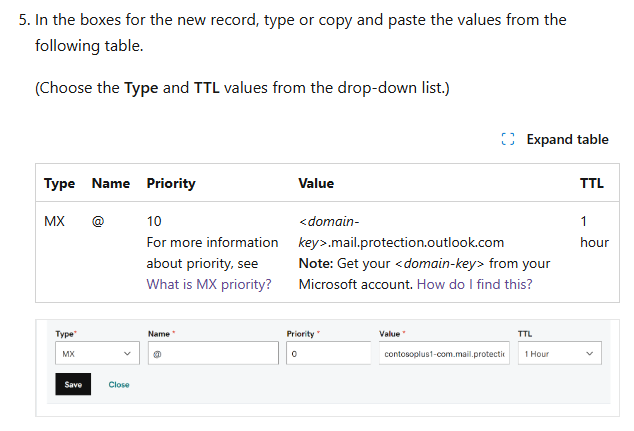Select the MX cell in table row
The width and height of the screenshot is (634, 431).
(55, 221)
